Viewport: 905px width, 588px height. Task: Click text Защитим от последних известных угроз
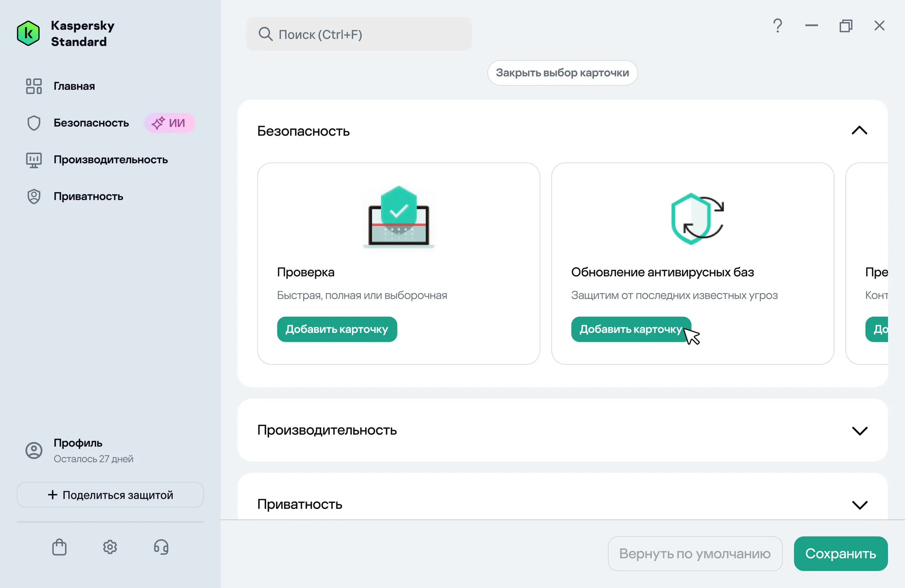pyautogui.click(x=675, y=296)
